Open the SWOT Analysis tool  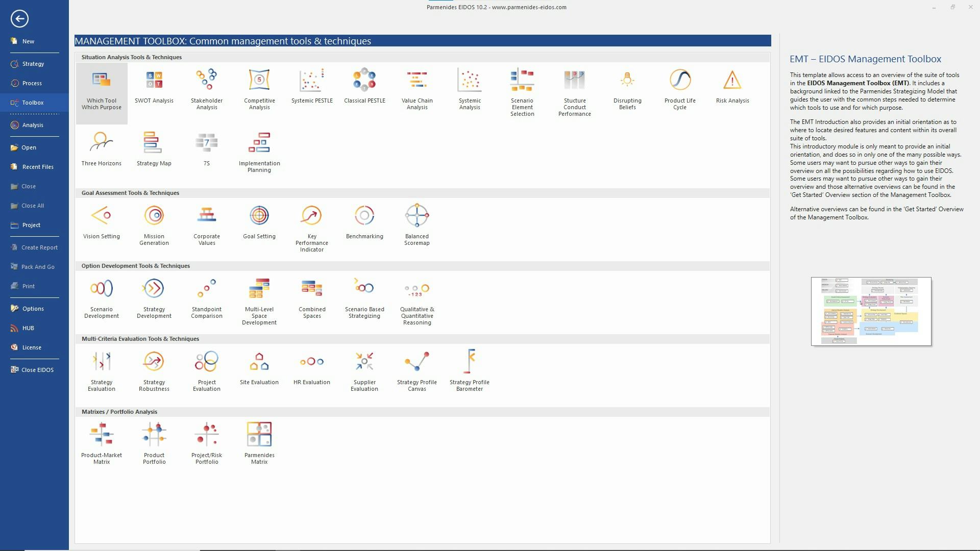point(154,87)
